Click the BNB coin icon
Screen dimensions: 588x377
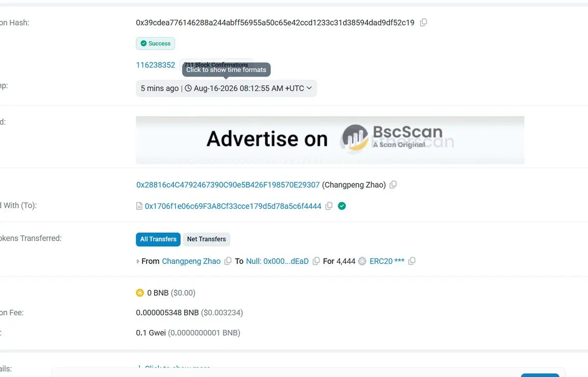tap(140, 293)
